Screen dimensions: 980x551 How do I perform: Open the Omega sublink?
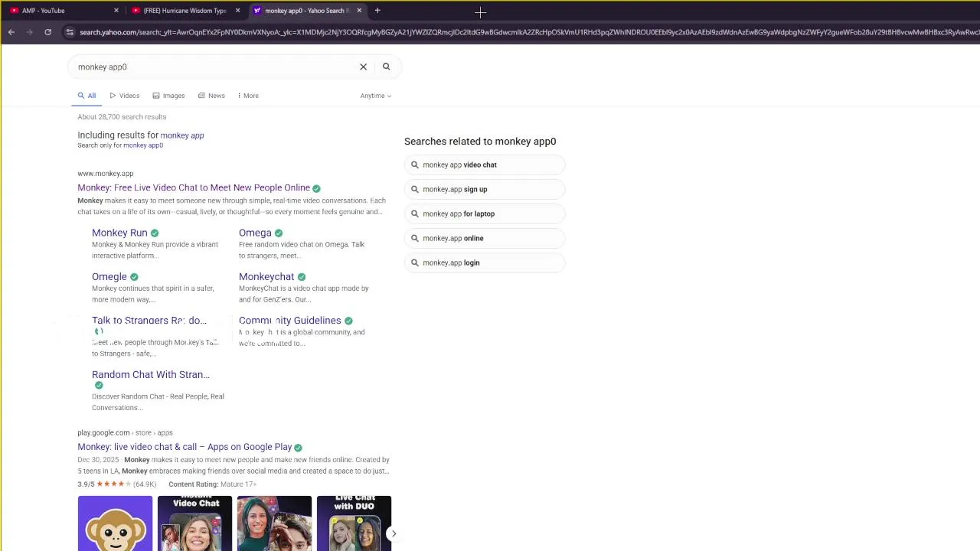pyautogui.click(x=255, y=233)
